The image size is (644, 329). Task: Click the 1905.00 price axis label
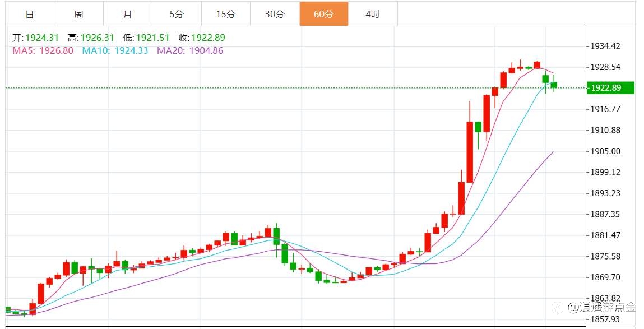pos(605,151)
